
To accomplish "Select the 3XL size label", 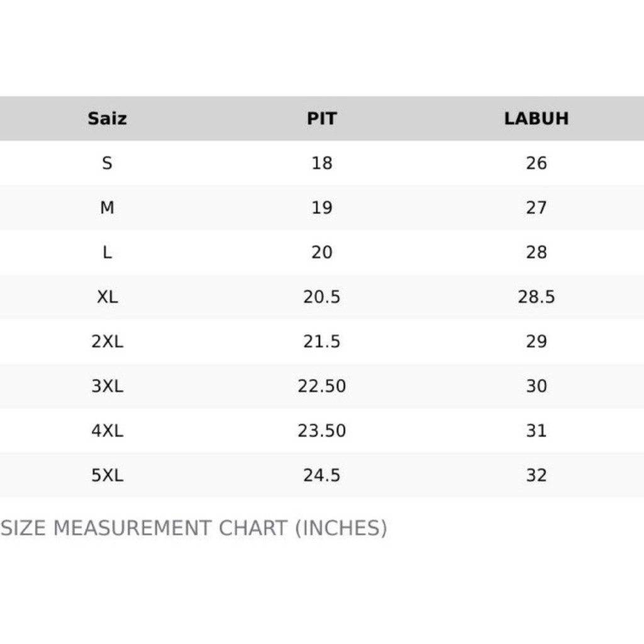I will click(107, 386).
